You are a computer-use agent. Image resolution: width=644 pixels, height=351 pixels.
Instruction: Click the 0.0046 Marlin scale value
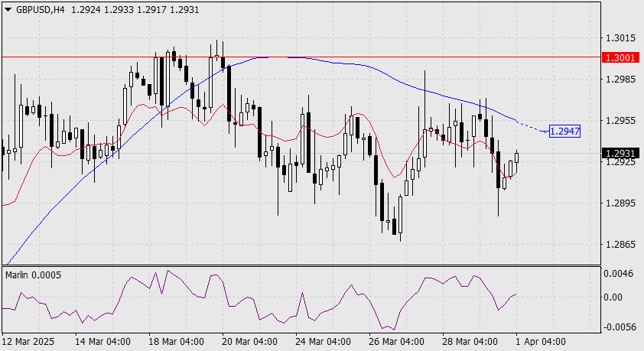click(618, 274)
